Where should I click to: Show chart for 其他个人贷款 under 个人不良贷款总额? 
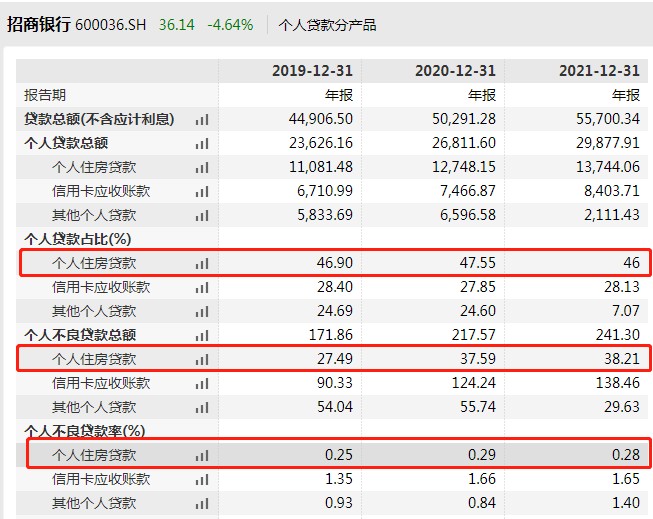point(203,407)
